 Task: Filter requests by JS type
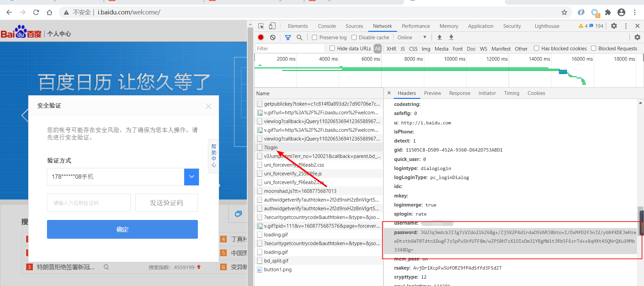click(402, 49)
